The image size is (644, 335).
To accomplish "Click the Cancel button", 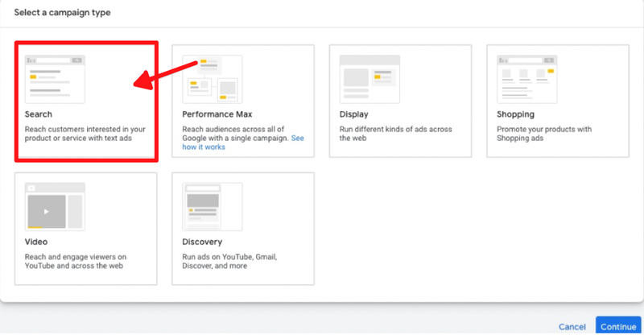I will point(572,327).
